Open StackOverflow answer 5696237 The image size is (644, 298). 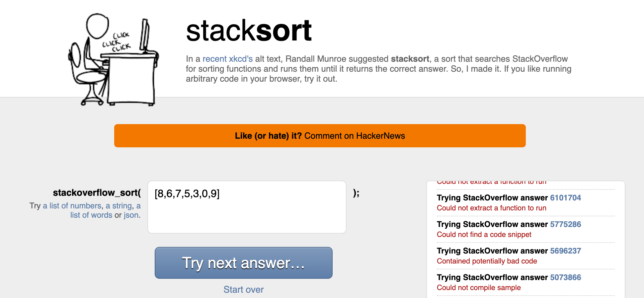pyautogui.click(x=565, y=251)
